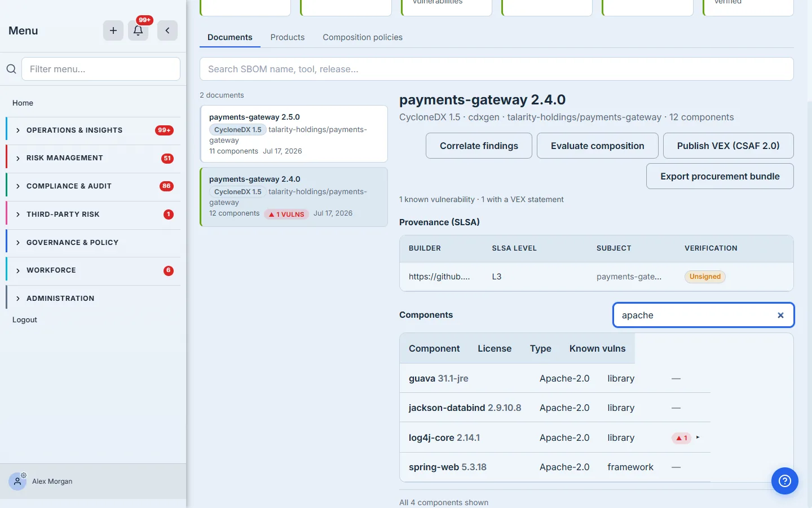Click the payments-gate... subject cell
The height and width of the screenshot is (508, 812).
[629, 277]
